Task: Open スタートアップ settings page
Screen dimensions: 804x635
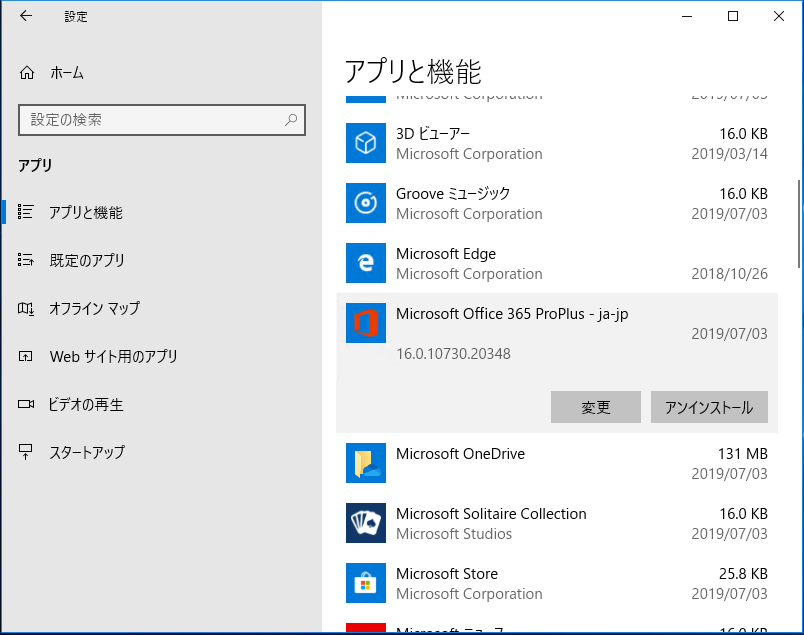Action: (x=87, y=452)
